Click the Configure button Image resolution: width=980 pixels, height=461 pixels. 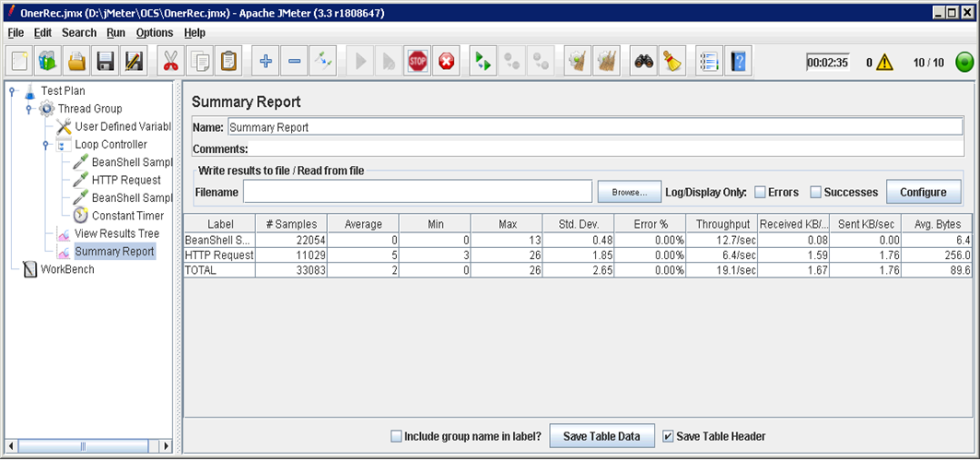coord(923,192)
